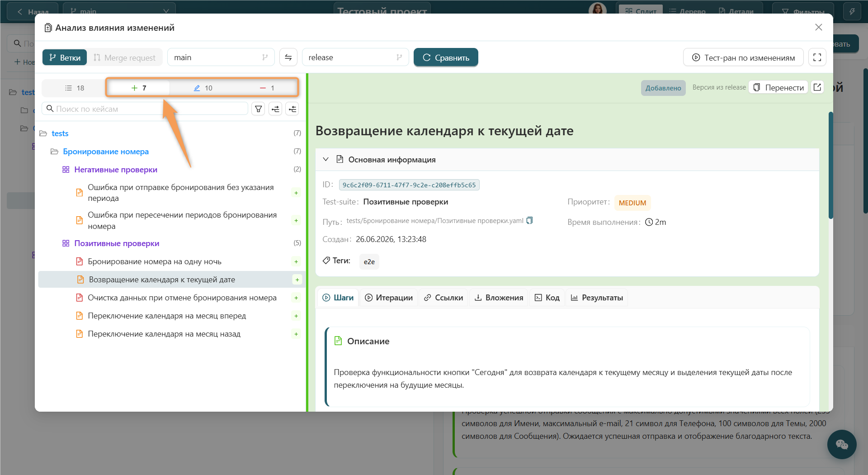Click the lightning icon in top bar
This screenshot has width=868, height=475.
coord(852,11)
